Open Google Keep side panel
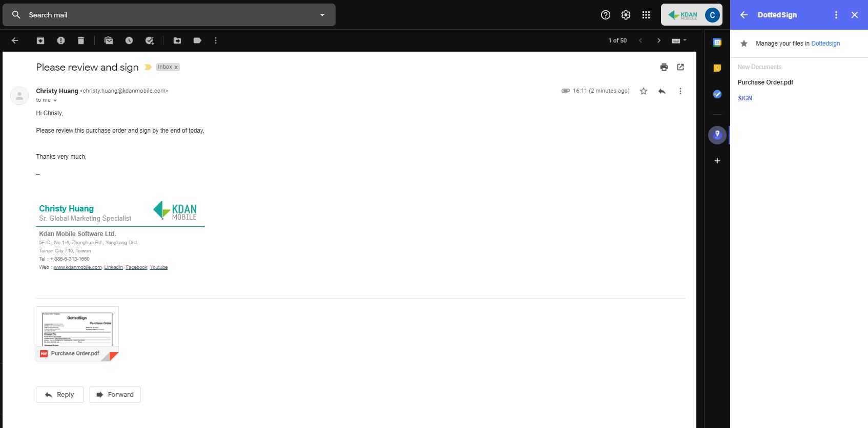Viewport: 868px width, 428px height. (x=717, y=68)
